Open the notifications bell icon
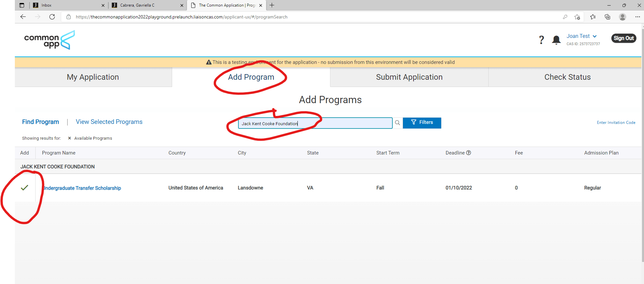The height and width of the screenshot is (284, 644). 556,40
